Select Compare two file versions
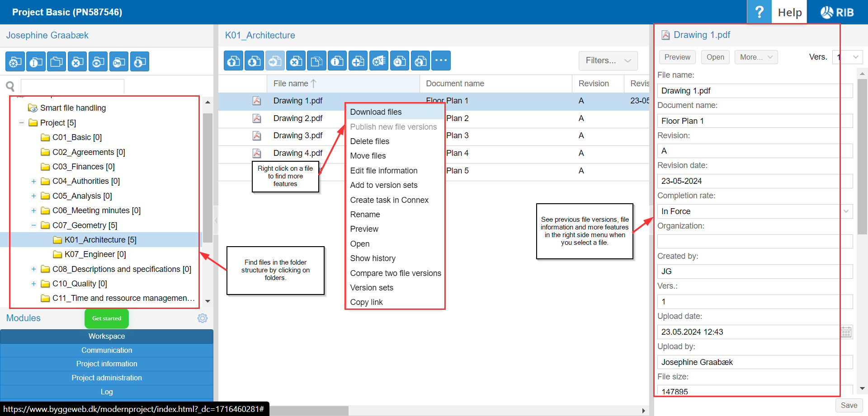Screen dimensions: 868x416 (x=395, y=273)
